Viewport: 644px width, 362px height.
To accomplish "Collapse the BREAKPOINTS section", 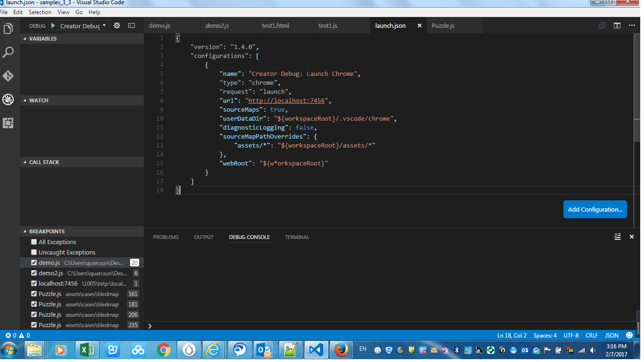I will [x=82, y=231].
